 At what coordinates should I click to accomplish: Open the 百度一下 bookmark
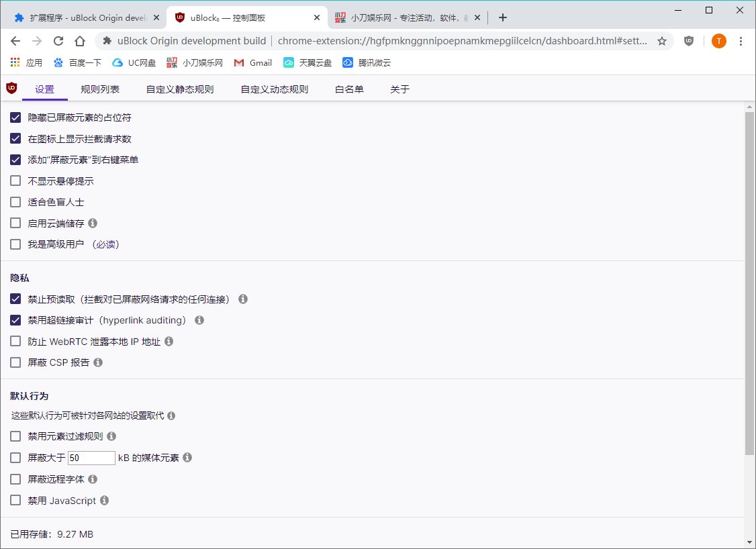[x=77, y=62]
